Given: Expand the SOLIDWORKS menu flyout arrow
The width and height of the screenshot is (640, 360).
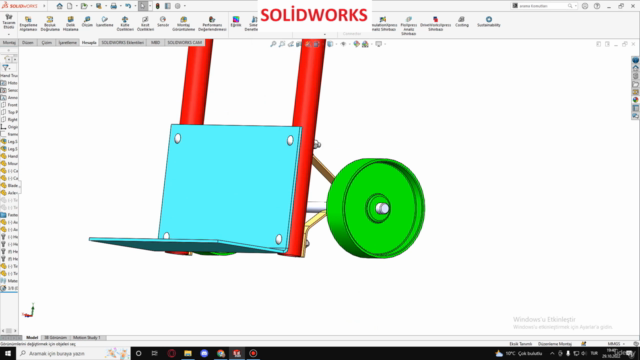Looking at the screenshot, I should pyautogui.click(x=44, y=6).
